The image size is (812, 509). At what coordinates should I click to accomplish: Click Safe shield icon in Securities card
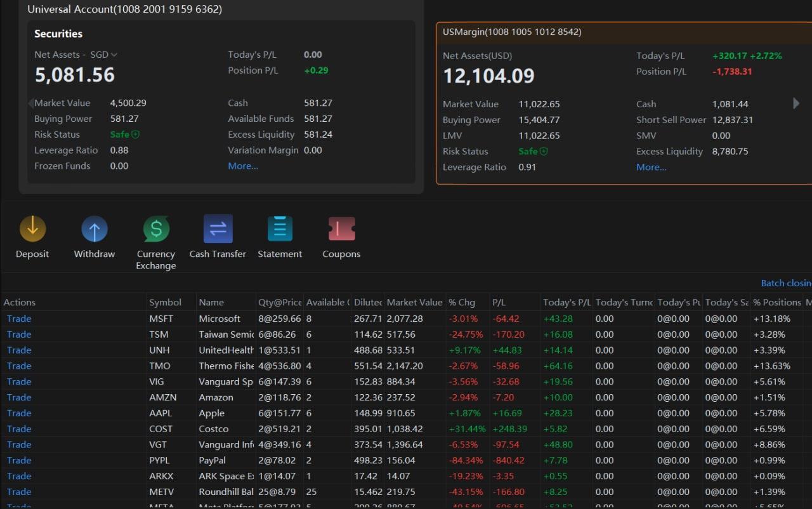click(x=136, y=135)
